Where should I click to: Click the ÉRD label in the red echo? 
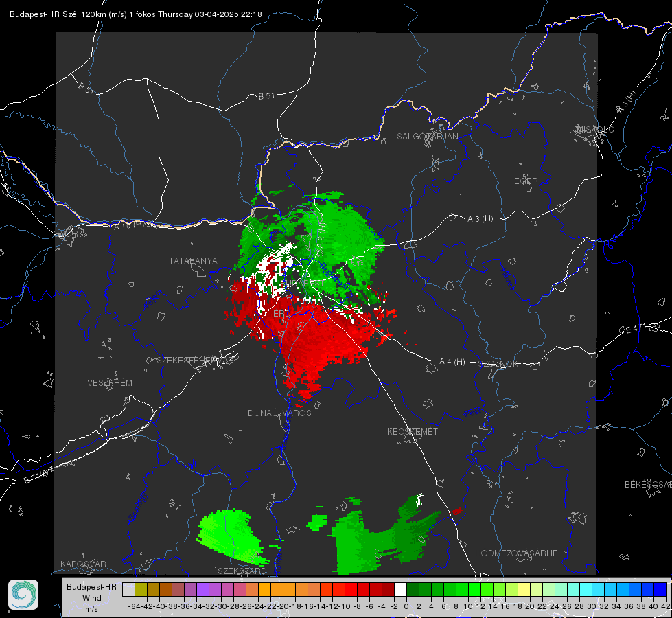pos(281,314)
